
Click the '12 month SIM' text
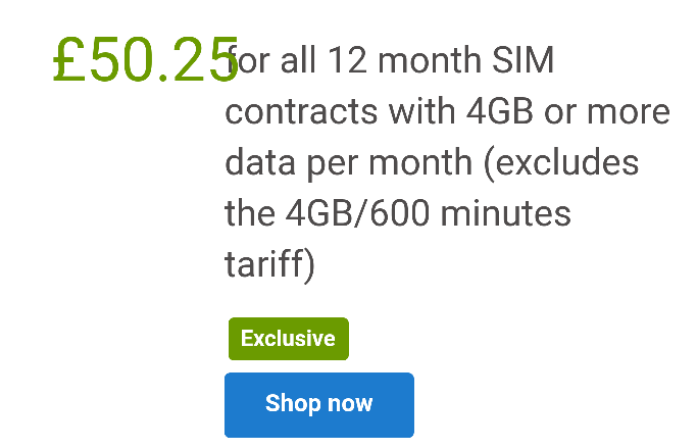[441, 60]
